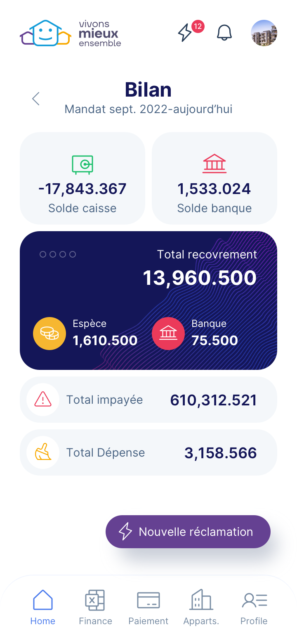
Task: Switch to the Finance tab
Action: point(95,607)
